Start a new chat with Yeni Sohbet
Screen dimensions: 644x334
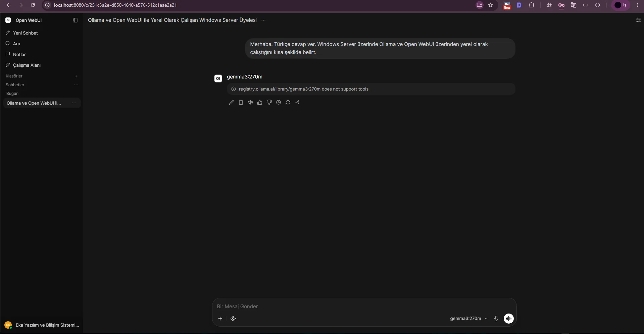point(42,33)
